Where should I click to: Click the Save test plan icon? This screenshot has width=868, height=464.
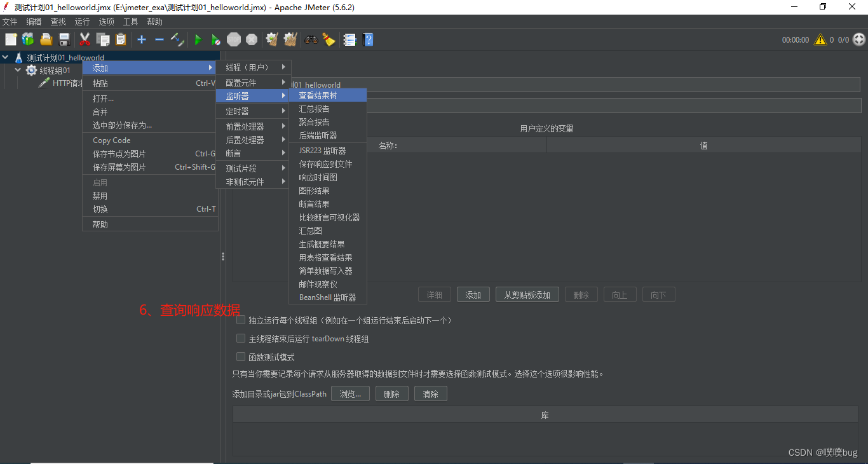tap(64, 39)
